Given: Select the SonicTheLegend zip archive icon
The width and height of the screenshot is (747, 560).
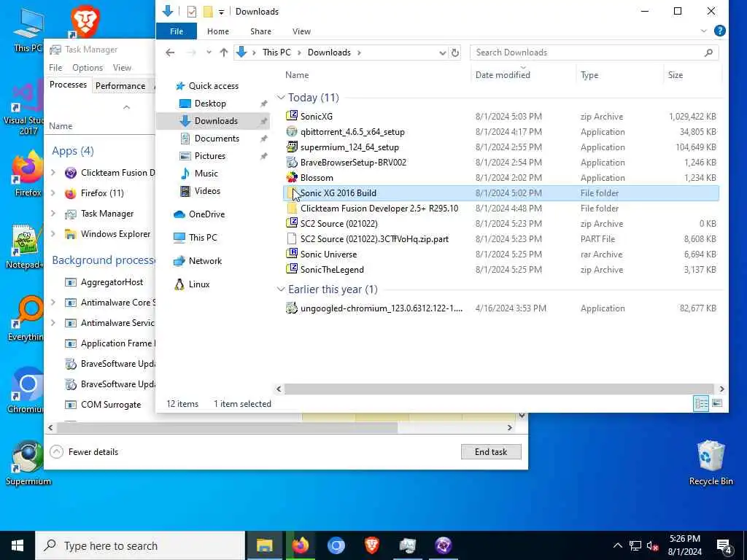Looking at the screenshot, I should [x=292, y=269].
